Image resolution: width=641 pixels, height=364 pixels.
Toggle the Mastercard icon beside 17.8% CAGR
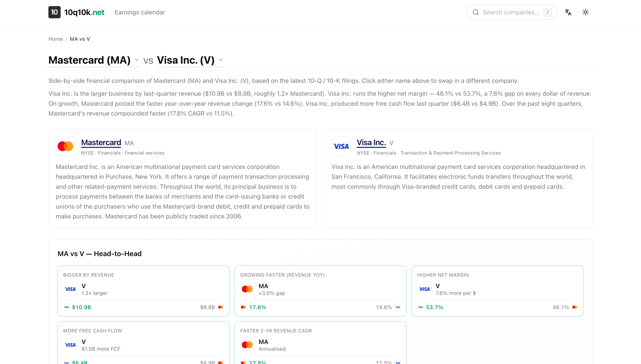click(243, 362)
